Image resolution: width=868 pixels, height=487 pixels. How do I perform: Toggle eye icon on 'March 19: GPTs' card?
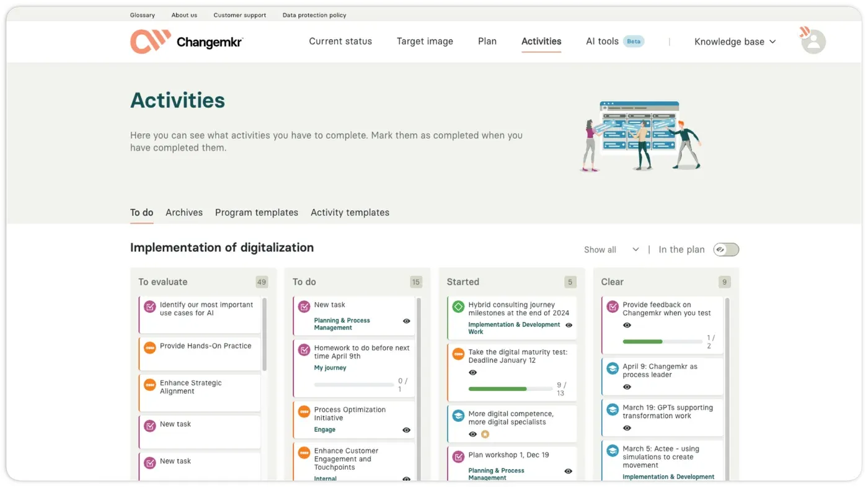627,428
